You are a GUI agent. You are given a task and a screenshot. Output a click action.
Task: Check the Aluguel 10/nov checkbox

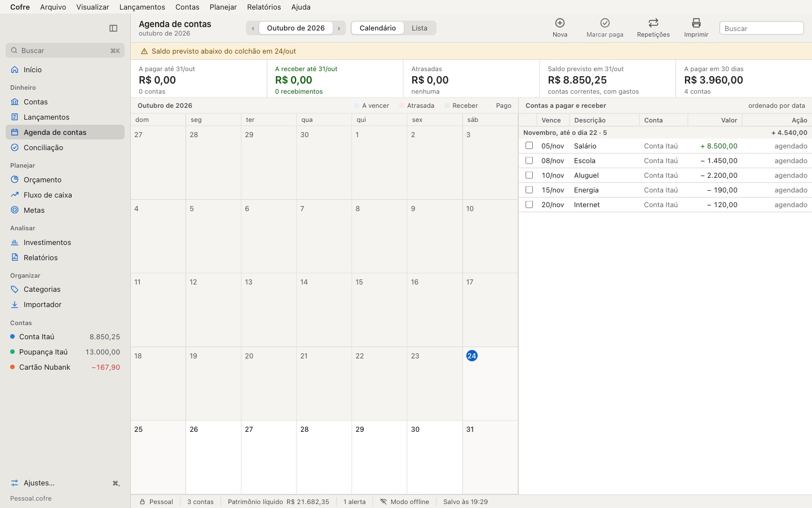[x=529, y=175]
